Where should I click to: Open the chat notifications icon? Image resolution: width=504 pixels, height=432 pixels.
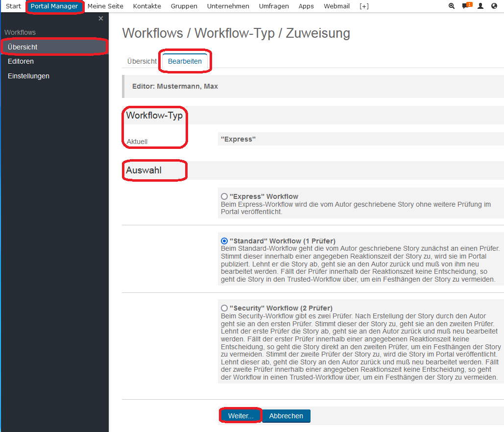pos(467,5)
